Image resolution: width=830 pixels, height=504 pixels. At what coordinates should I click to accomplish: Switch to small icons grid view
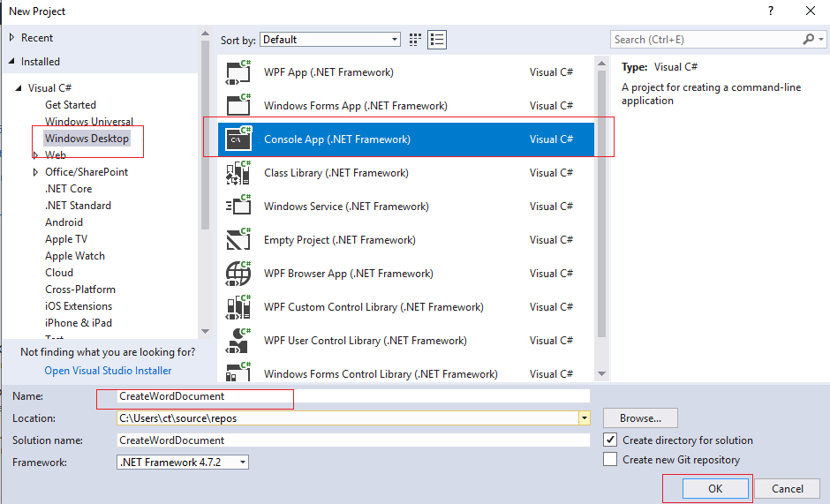pyautogui.click(x=415, y=40)
